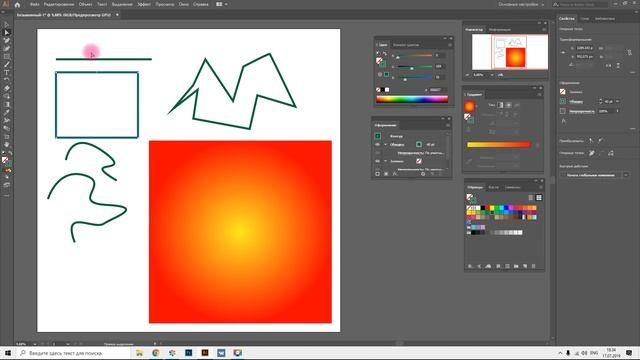Show hidden system tray icons chevron
640x360 pixels.
pyautogui.click(x=560, y=353)
